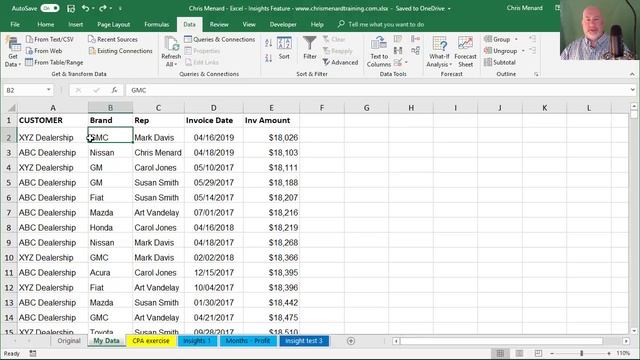Expand the Ungroup dropdown arrow
Screen dimensions: 640x360
point(523,51)
